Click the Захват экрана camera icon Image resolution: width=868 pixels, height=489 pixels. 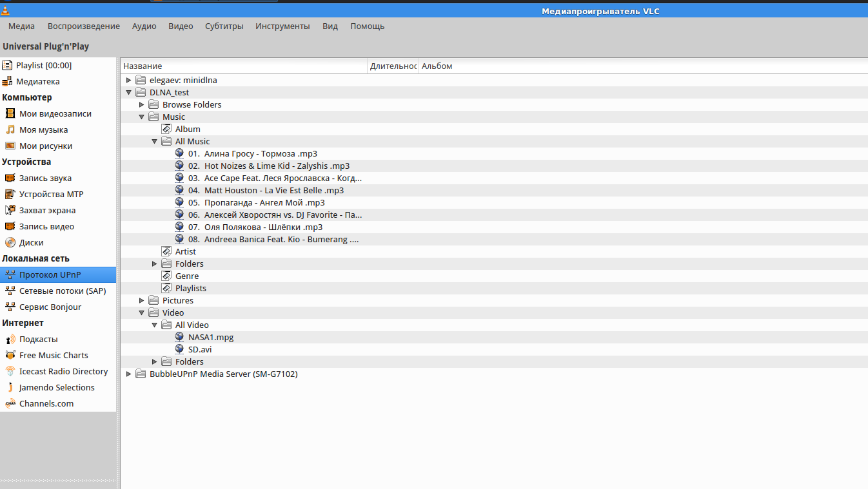10,210
